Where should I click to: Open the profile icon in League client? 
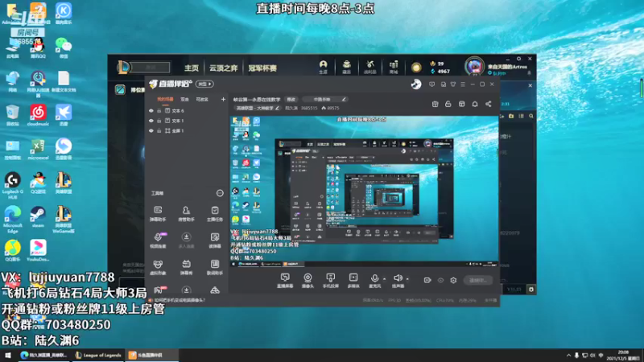(x=324, y=67)
